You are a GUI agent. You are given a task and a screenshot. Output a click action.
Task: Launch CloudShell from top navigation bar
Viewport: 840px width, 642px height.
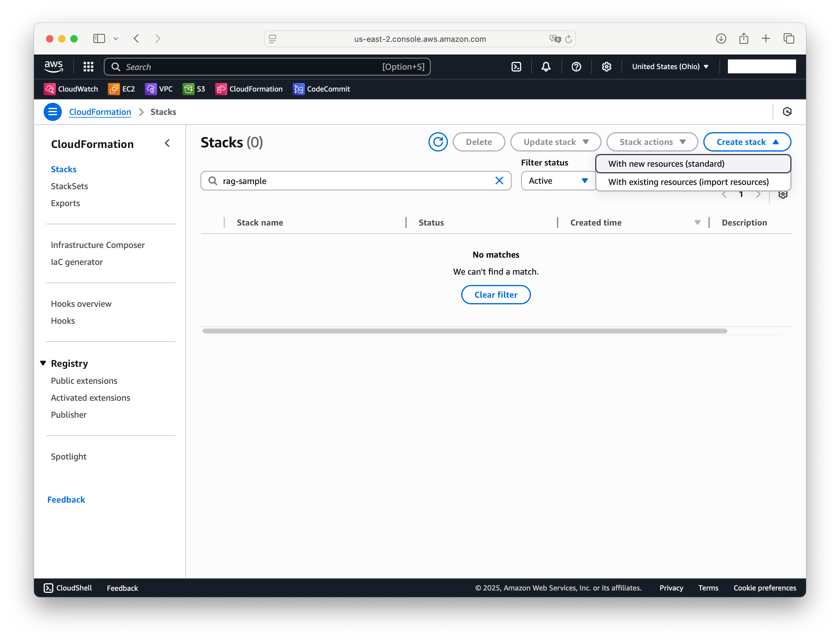pyautogui.click(x=516, y=67)
